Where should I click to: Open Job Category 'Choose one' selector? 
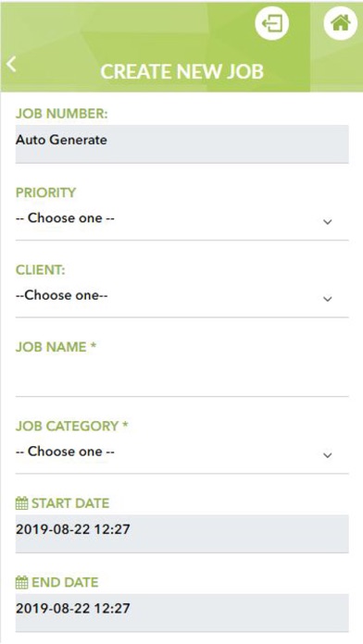point(182,453)
